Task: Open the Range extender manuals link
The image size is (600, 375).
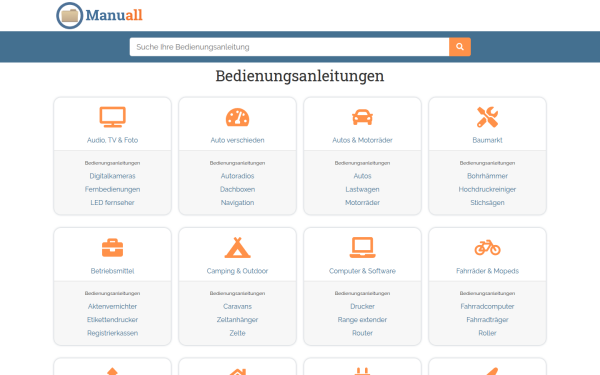Action: tap(362, 320)
